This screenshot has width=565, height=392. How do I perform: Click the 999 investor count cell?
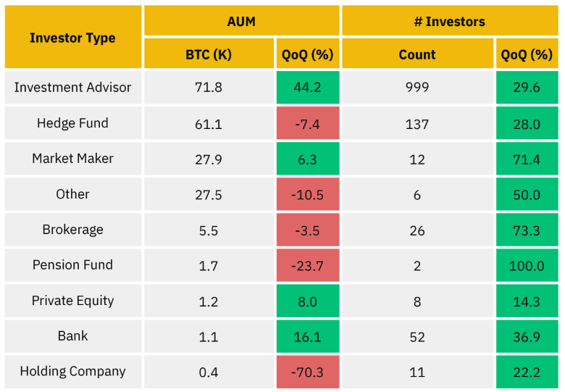tap(417, 88)
